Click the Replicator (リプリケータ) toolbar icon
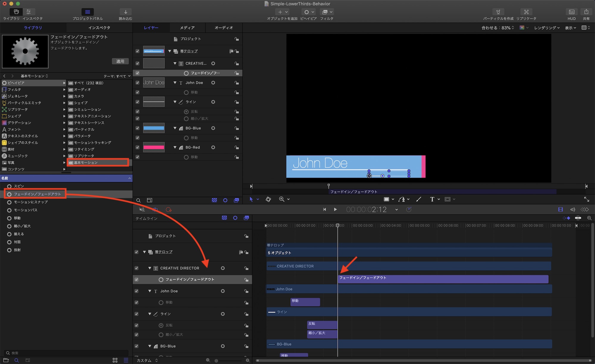This screenshot has height=364, width=595. [x=526, y=12]
